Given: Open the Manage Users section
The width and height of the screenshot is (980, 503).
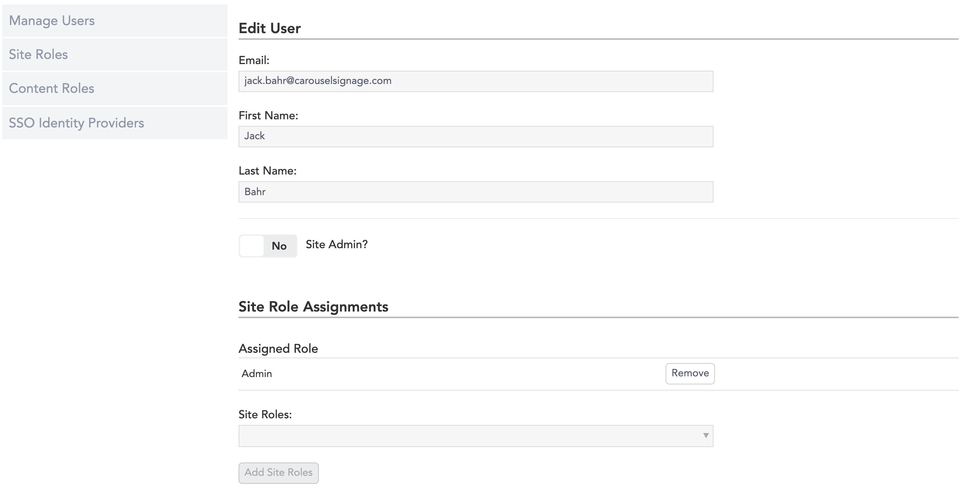Looking at the screenshot, I should 52,21.
